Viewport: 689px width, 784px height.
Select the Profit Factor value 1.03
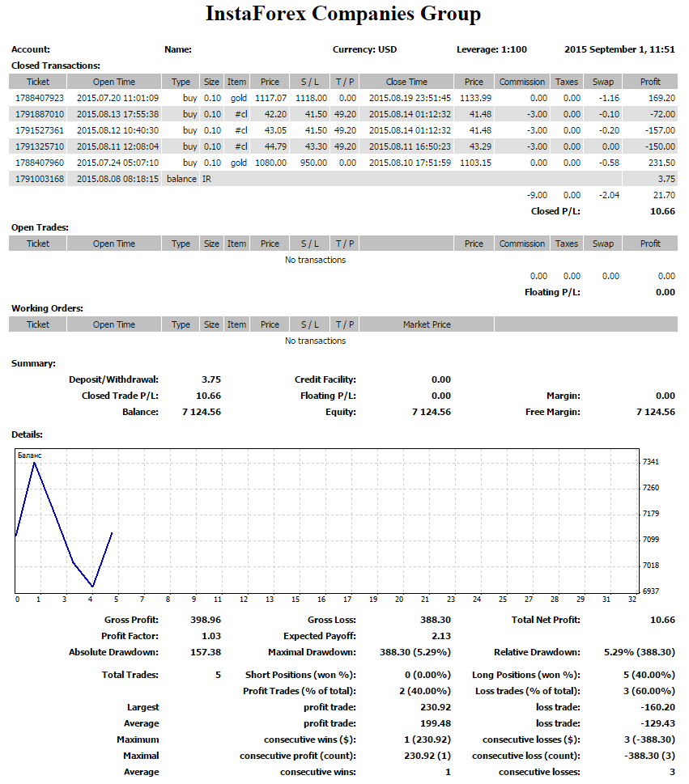coord(211,636)
